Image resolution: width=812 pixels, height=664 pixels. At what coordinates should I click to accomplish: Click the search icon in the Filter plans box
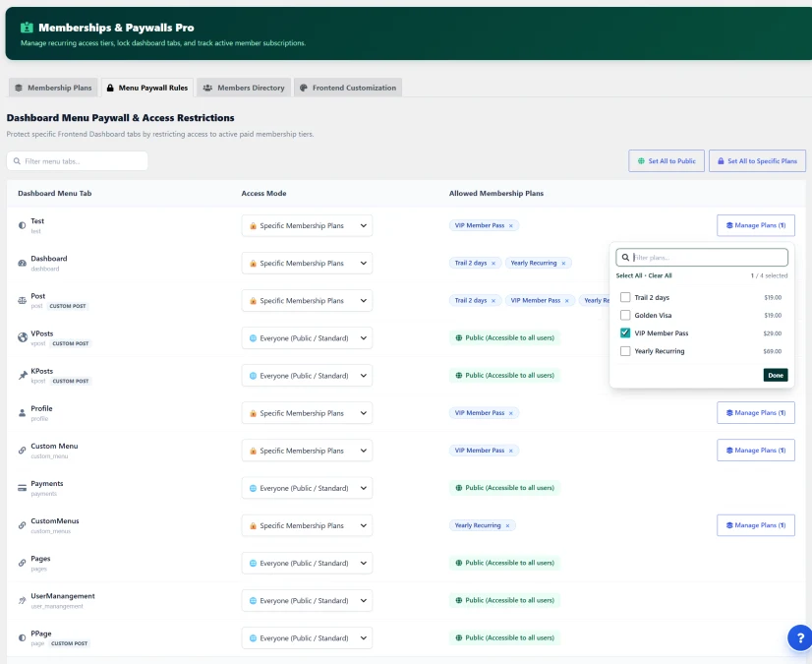625,257
